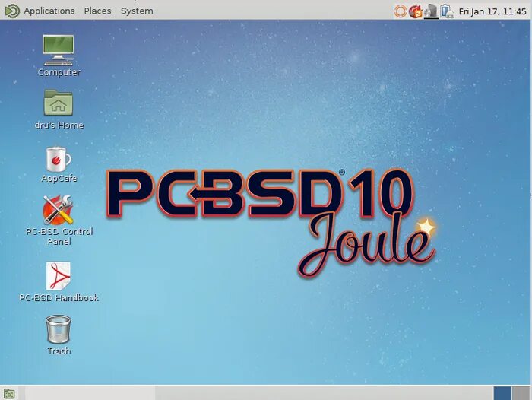Launch the AppCafe mug icon
Image resolution: width=532 pixels, height=400 pixels.
[x=59, y=159]
